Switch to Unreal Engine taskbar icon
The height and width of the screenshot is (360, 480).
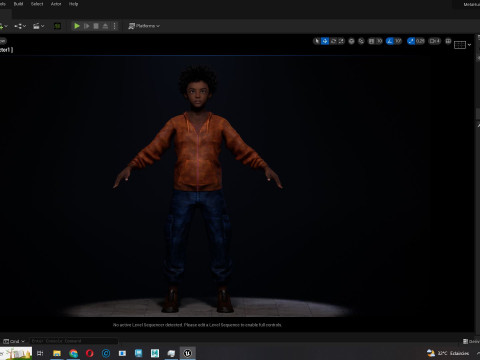[187, 353]
